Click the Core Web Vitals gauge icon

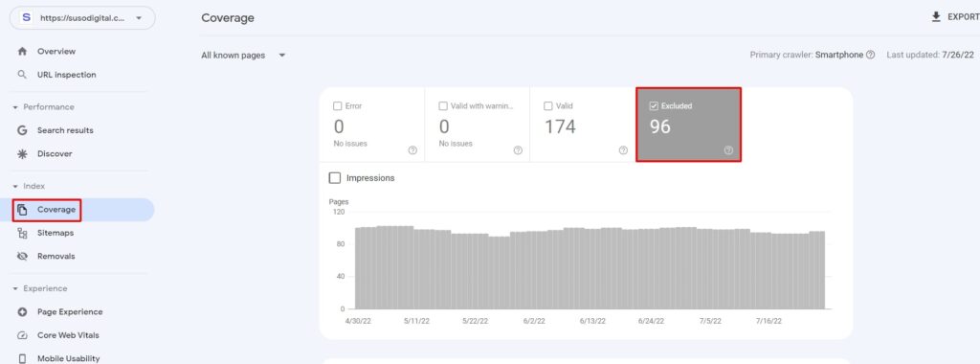23,335
